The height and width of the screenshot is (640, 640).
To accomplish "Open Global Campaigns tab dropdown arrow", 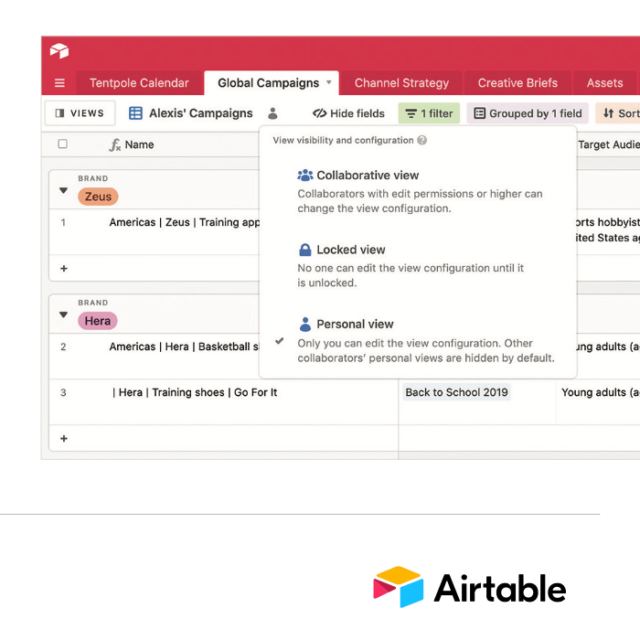I will [x=329, y=82].
